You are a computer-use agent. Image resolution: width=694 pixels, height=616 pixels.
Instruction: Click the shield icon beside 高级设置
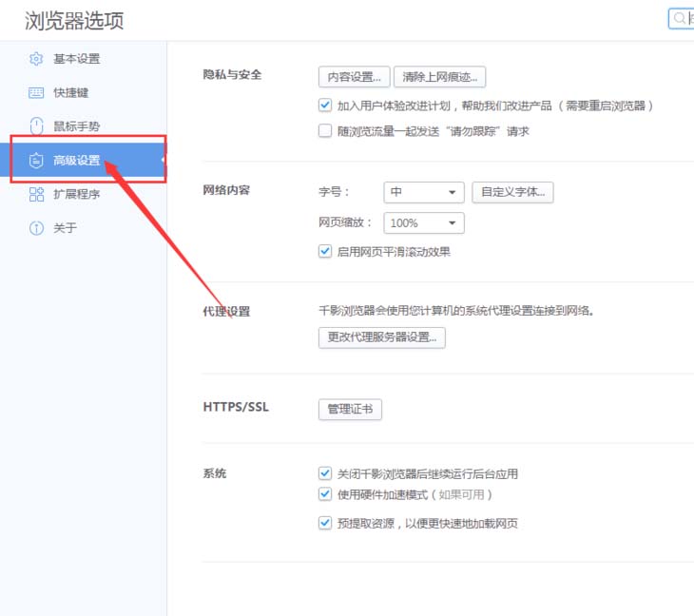click(x=36, y=160)
